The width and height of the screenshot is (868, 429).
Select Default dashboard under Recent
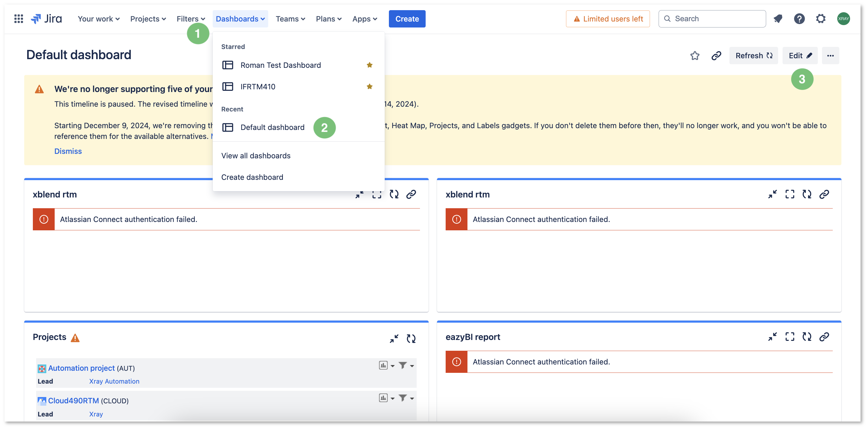(298, 127)
